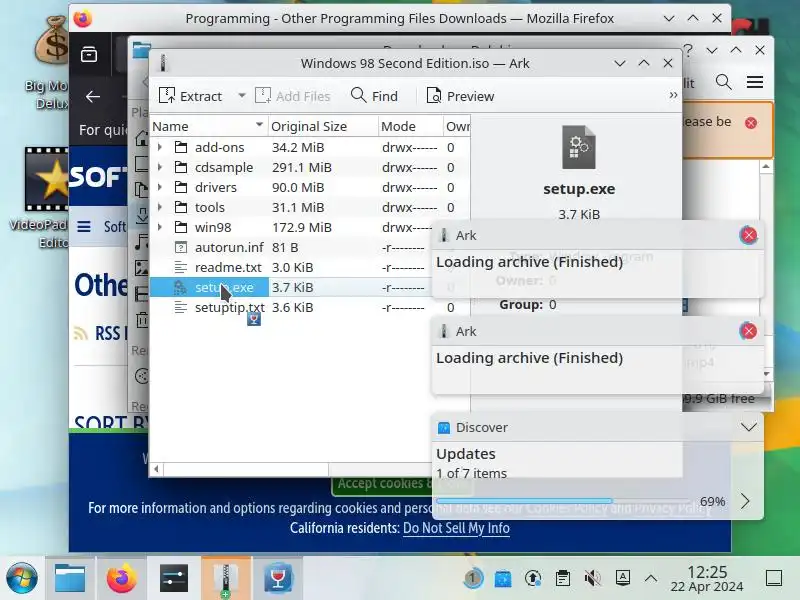This screenshot has width=800, height=600.
Task: Open notifications tray icon
Action: click(x=473, y=579)
